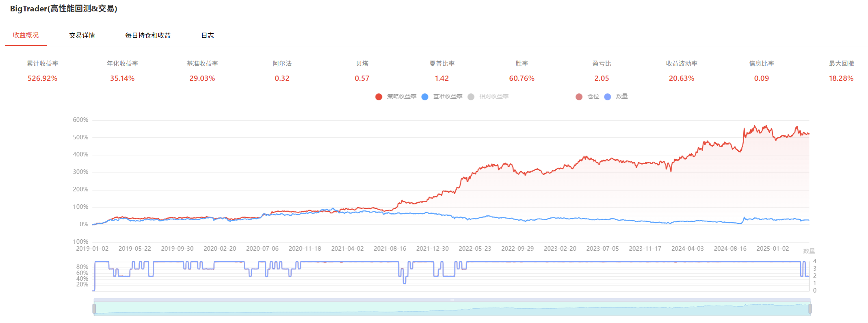Open the 日志 tab
868x323 pixels.
pyautogui.click(x=208, y=35)
